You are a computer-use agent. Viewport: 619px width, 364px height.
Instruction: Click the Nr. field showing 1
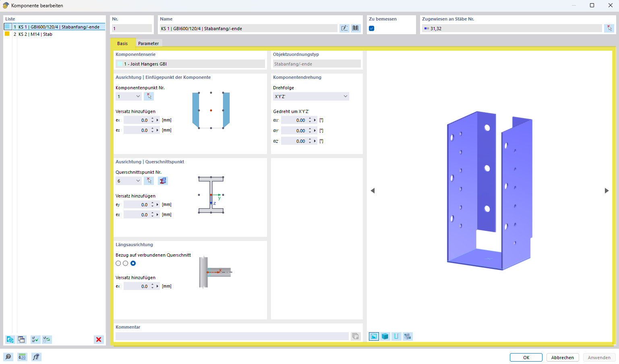click(x=132, y=28)
